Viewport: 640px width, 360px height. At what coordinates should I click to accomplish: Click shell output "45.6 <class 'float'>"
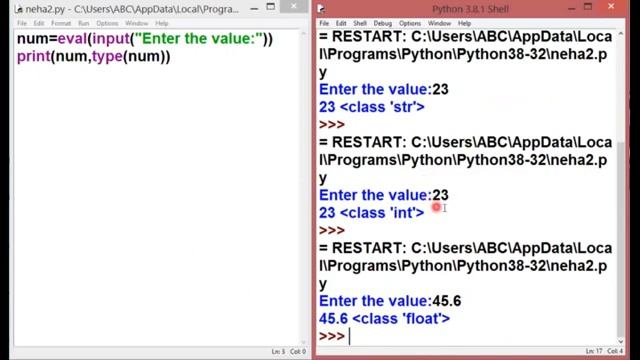[x=384, y=318]
